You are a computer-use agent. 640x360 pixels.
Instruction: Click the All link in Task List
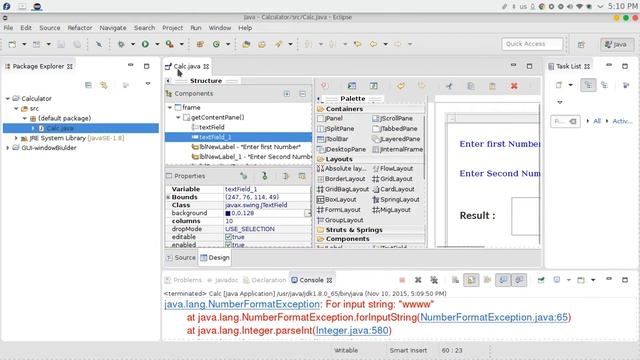(597, 121)
